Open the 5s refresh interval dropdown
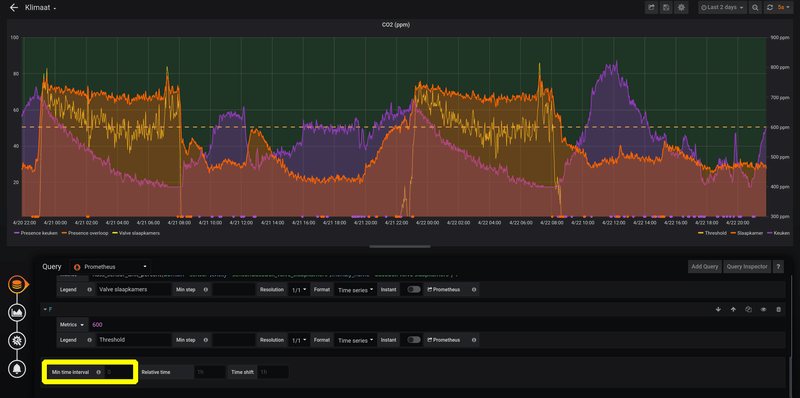The image size is (800, 398). coord(784,8)
